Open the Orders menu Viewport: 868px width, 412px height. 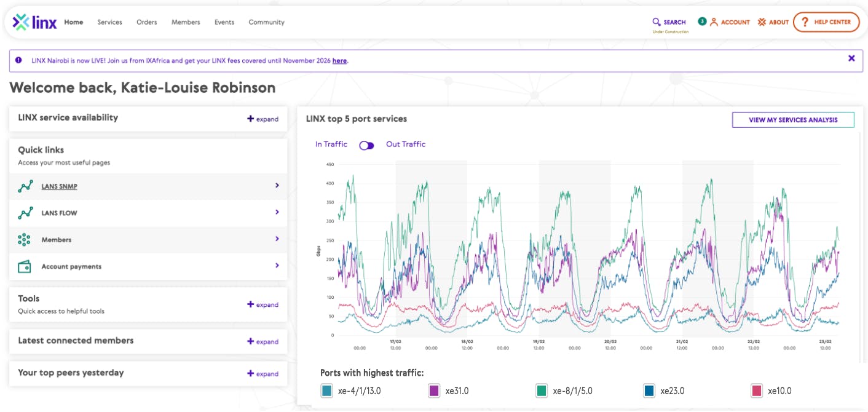pyautogui.click(x=147, y=22)
